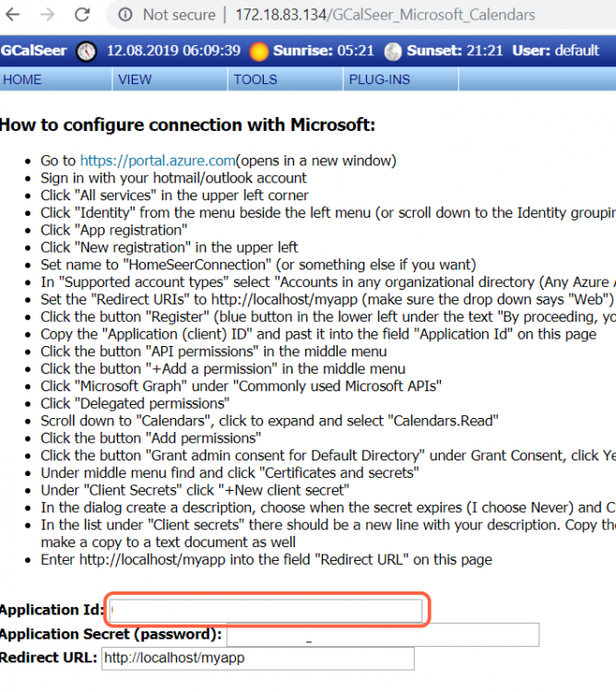This screenshot has height=692, width=616.
Task: Click the browser forward arrow
Action: 47,15
